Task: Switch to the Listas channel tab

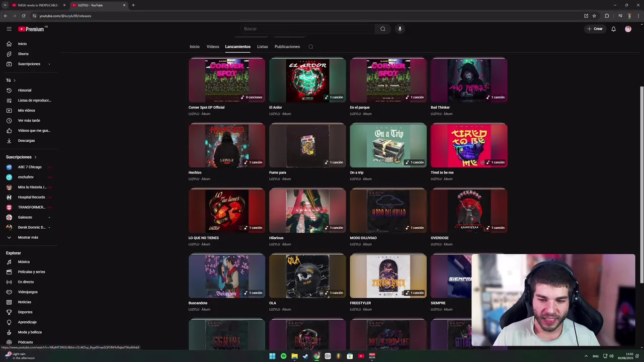Action: coord(263,47)
